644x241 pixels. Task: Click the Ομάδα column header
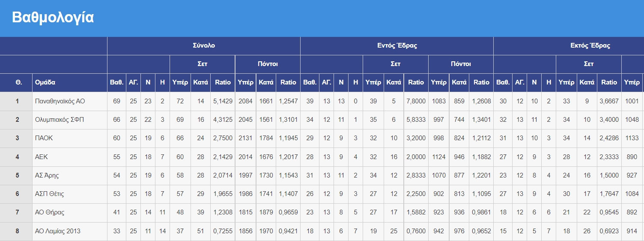click(45, 82)
